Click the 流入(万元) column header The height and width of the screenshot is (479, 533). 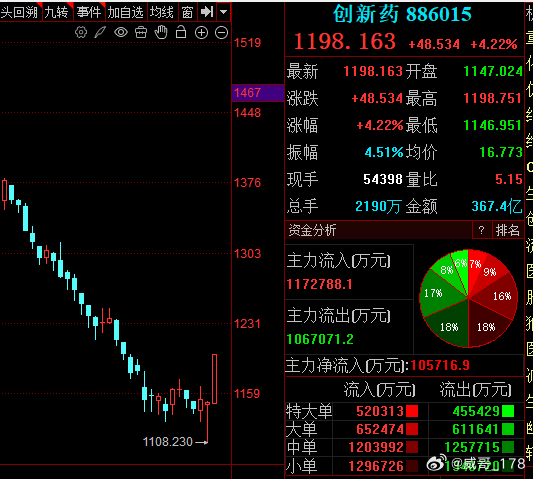(379, 390)
